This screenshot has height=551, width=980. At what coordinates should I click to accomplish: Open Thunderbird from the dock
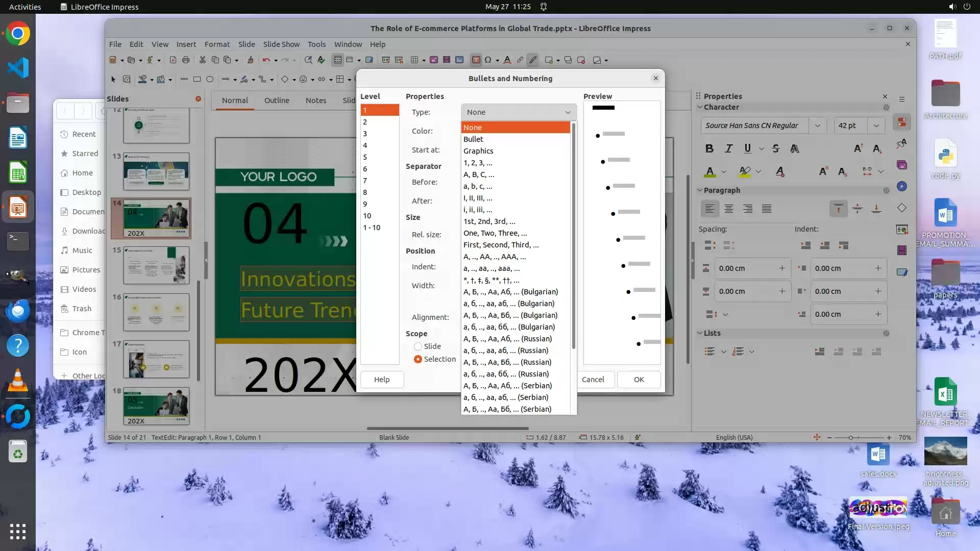click(x=18, y=311)
